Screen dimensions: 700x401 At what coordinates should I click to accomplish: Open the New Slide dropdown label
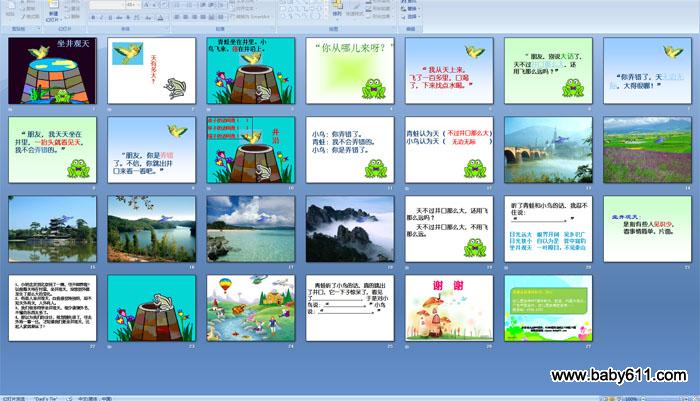point(53,18)
